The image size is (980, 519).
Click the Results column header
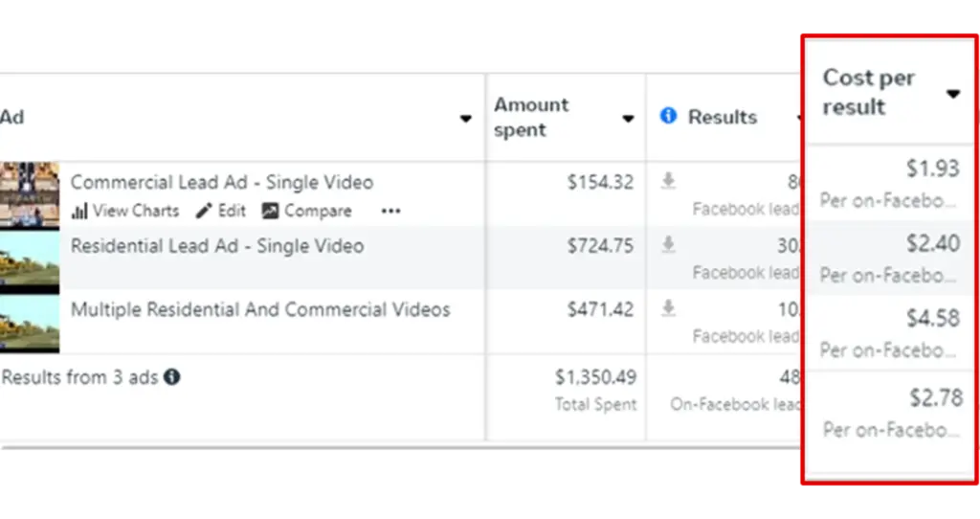click(723, 117)
